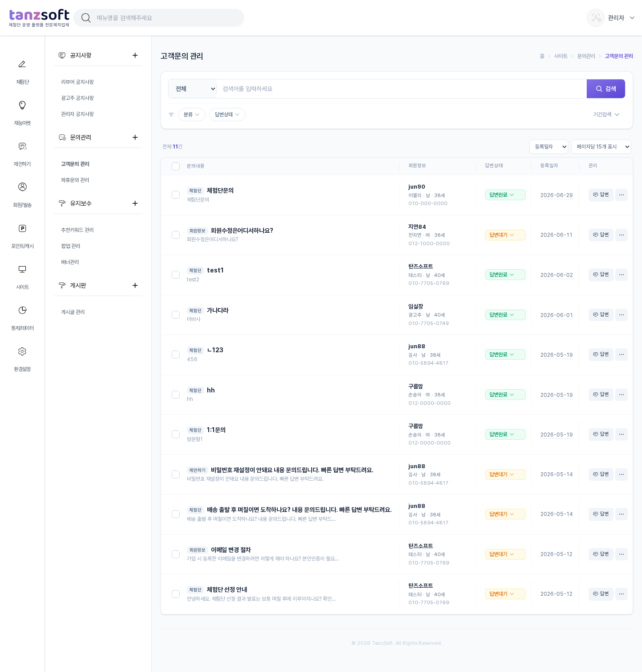Open the 답변상태 filter dropdown
The width and height of the screenshot is (642, 672).
click(227, 115)
